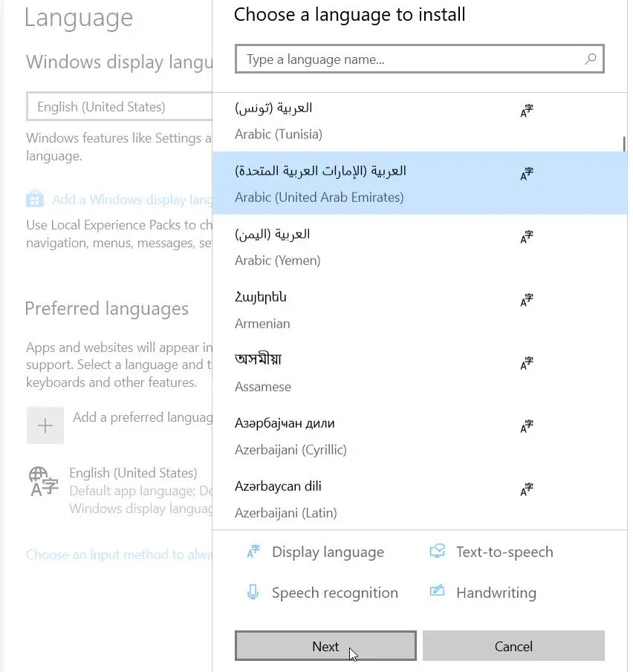Click the language search magnifier icon

(590, 58)
